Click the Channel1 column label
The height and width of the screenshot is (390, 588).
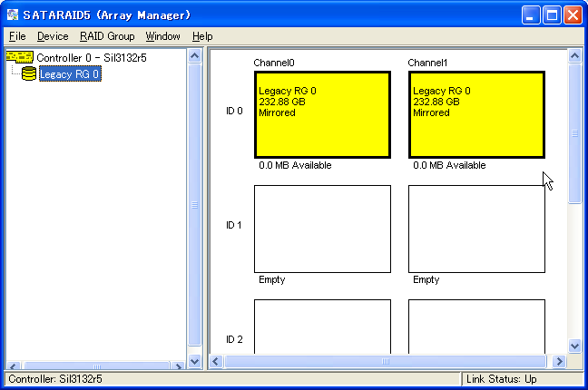click(427, 63)
